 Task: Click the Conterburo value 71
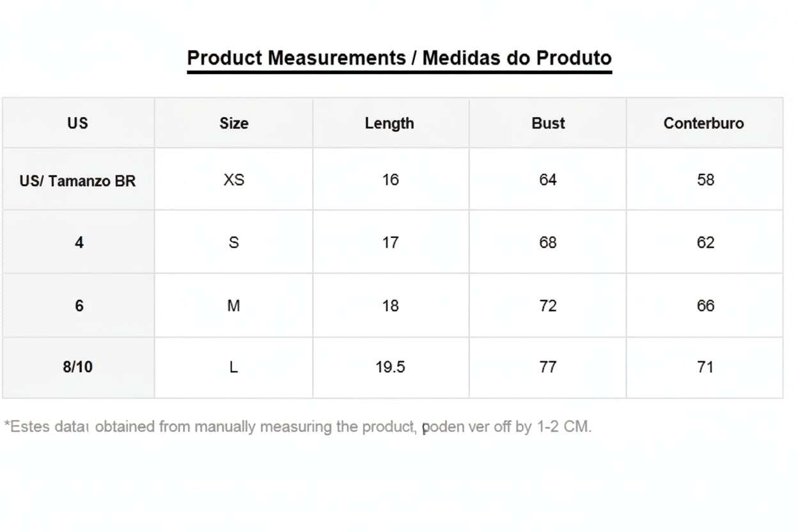705,367
